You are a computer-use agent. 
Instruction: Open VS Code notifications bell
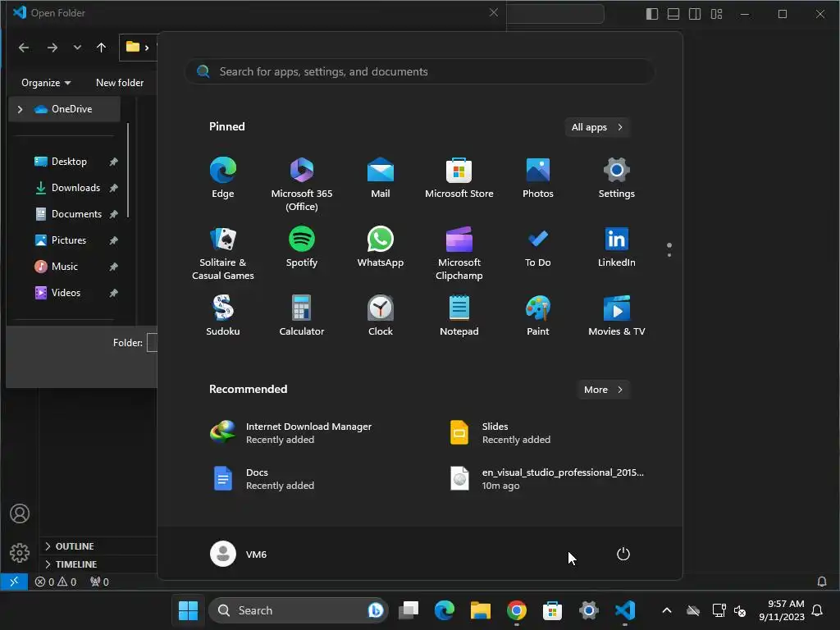821,582
